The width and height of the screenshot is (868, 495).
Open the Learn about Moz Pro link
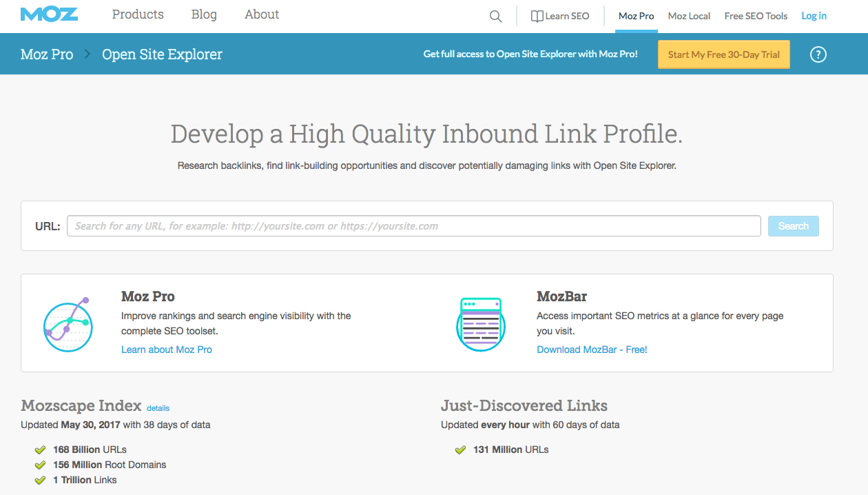(x=167, y=350)
